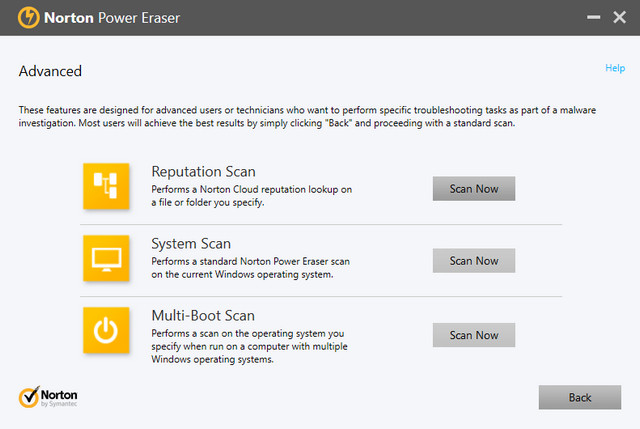This screenshot has width=640, height=429.
Task: Click the Reputation Scan tree icon
Action: (x=106, y=186)
